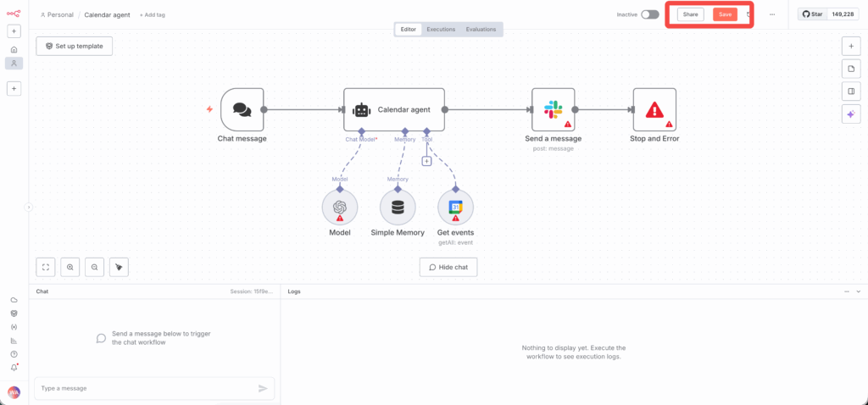Open the workflow three-dot options menu

[772, 14]
